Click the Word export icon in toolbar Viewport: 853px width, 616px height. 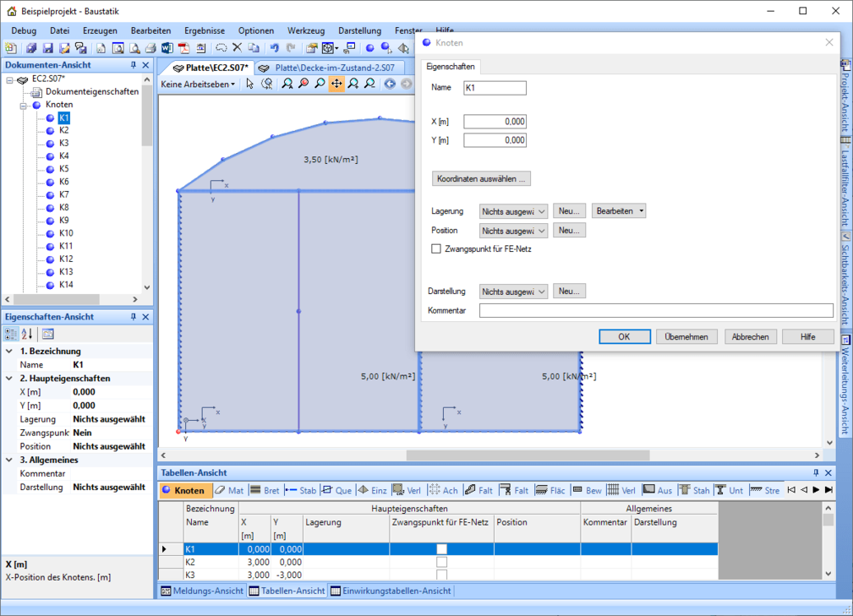coord(167,48)
